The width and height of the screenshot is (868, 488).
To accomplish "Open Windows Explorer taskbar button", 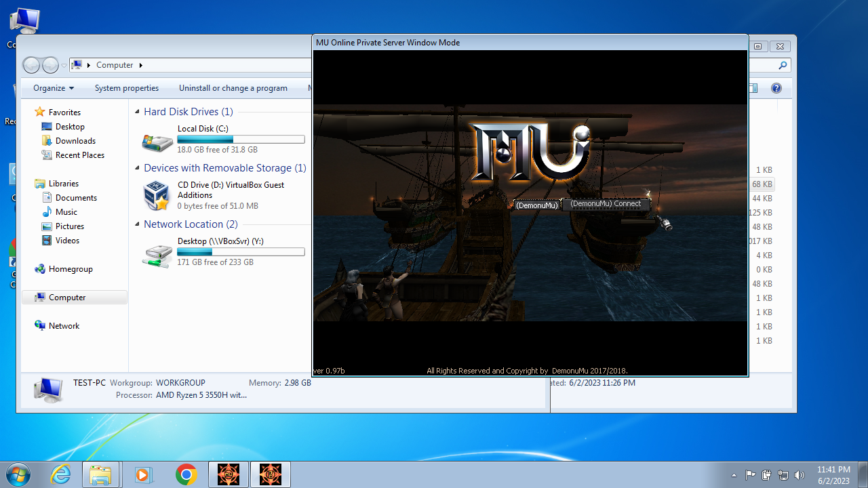I will tap(100, 474).
